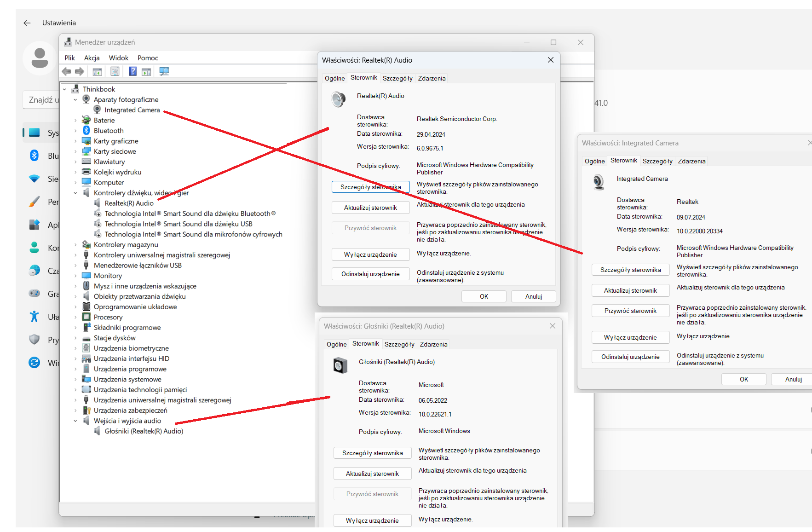Screen dimensions: 812x532
Task: Open the Widok menu in Menedżer urządzeń
Action: 118,58
